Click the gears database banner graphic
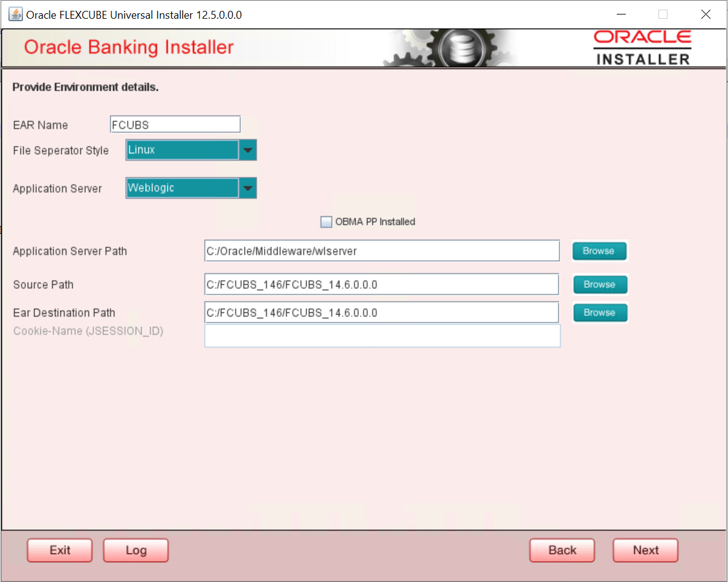This screenshot has height=582, width=728. (x=450, y=48)
